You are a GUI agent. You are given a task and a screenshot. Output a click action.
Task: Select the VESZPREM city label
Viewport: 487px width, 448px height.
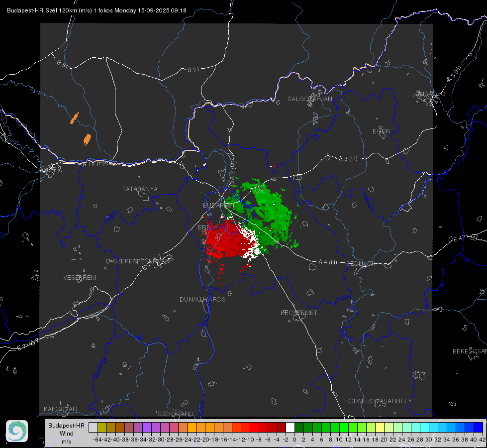pos(80,277)
